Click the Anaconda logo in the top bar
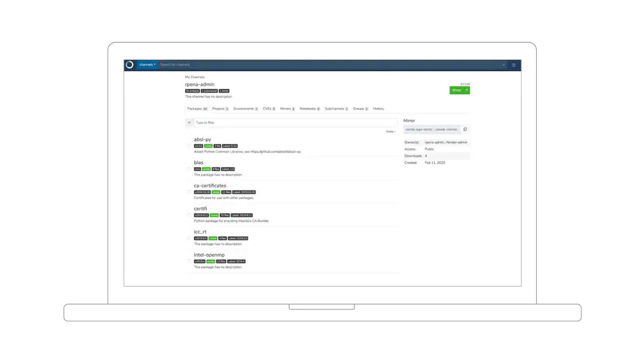Viewport: 644px width, 362px height. [130, 65]
